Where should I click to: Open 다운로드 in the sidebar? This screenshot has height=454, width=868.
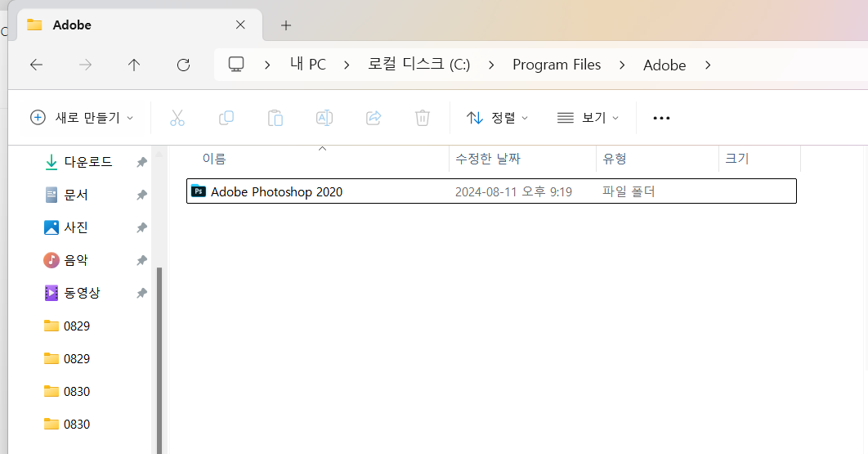click(88, 162)
